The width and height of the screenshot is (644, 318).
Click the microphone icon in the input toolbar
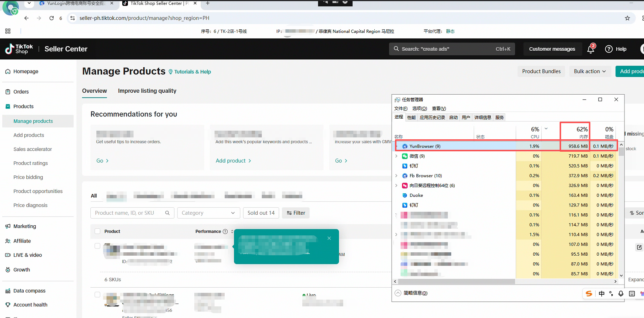621,294
